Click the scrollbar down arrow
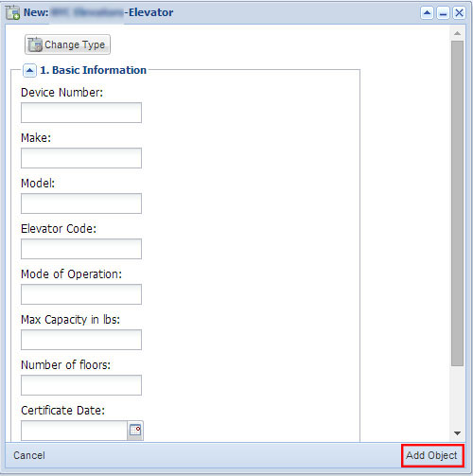This screenshot has height=476, width=473. (457, 433)
